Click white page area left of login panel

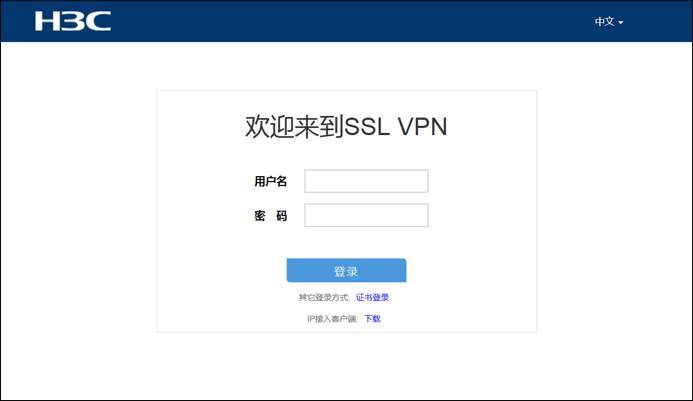(79, 212)
